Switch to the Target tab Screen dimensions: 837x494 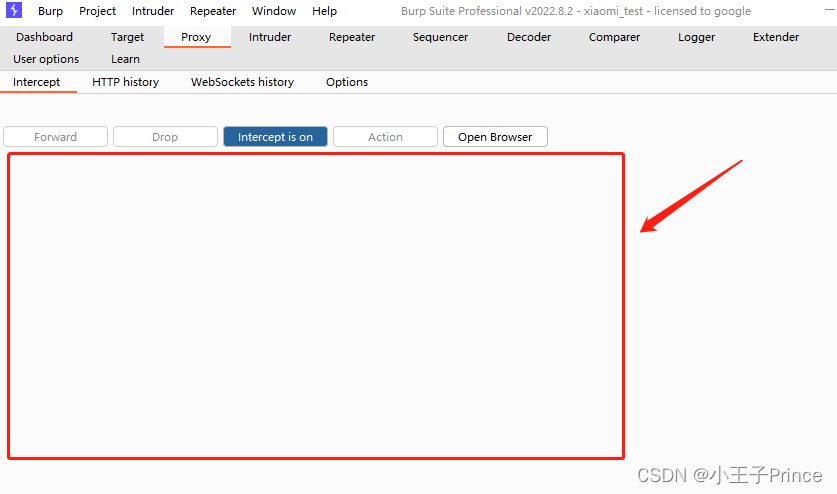pos(127,37)
